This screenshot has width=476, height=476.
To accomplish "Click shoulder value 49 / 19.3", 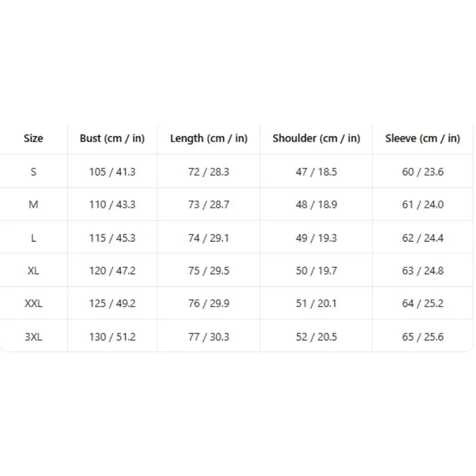I will pos(317,238).
